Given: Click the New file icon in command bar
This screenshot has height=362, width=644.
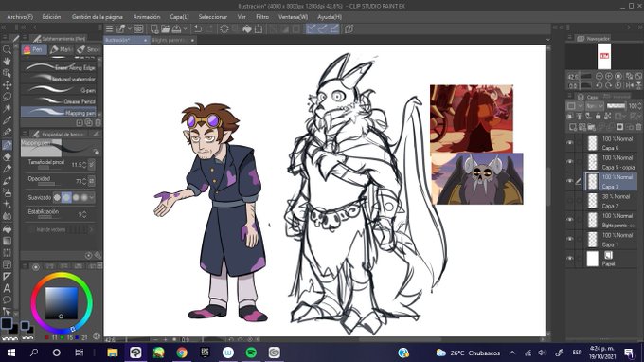Looking at the screenshot, I should (x=154, y=28).
